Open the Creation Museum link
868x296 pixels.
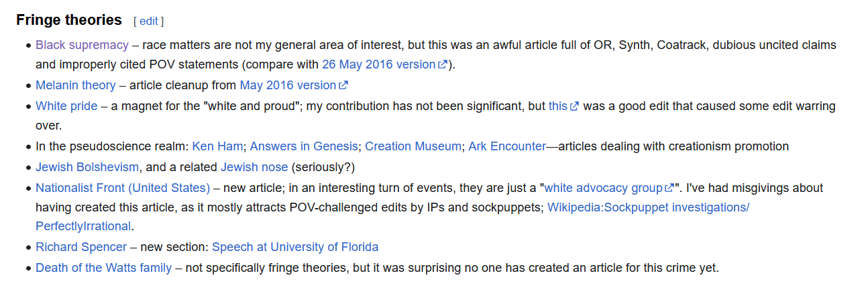pos(413,146)
